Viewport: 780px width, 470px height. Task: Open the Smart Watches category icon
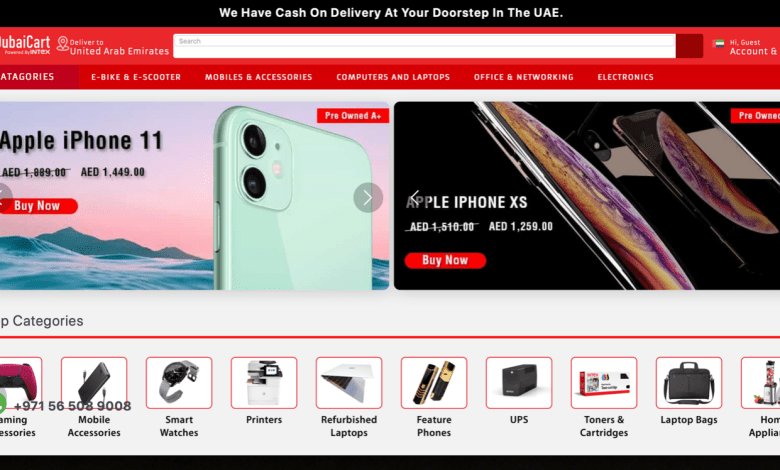(x=179, y=382)
